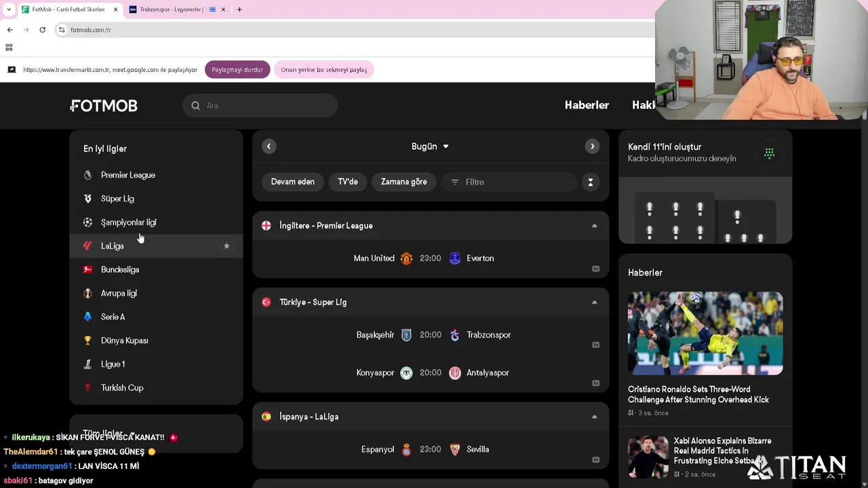Open the FotMob logo homepage link

point(104,106)
